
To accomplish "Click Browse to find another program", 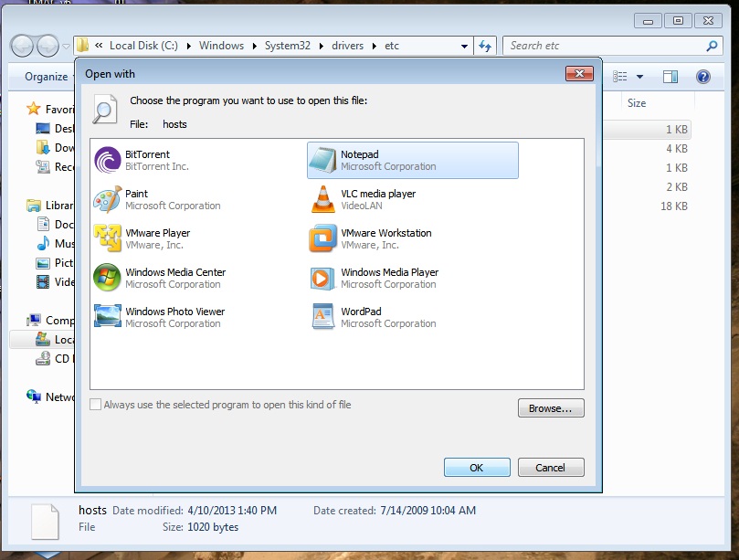I will (x=551, y=408).
